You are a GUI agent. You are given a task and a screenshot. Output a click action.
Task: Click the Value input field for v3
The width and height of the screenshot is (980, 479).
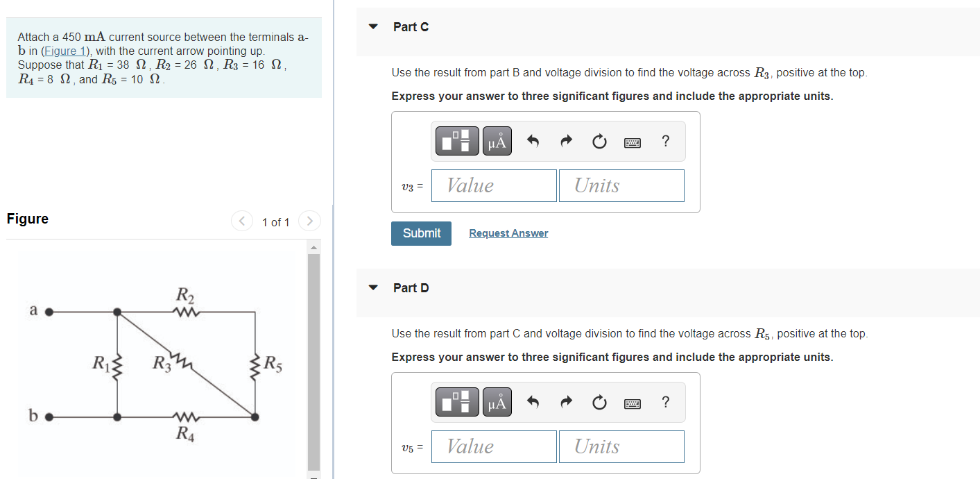(493, 185)
